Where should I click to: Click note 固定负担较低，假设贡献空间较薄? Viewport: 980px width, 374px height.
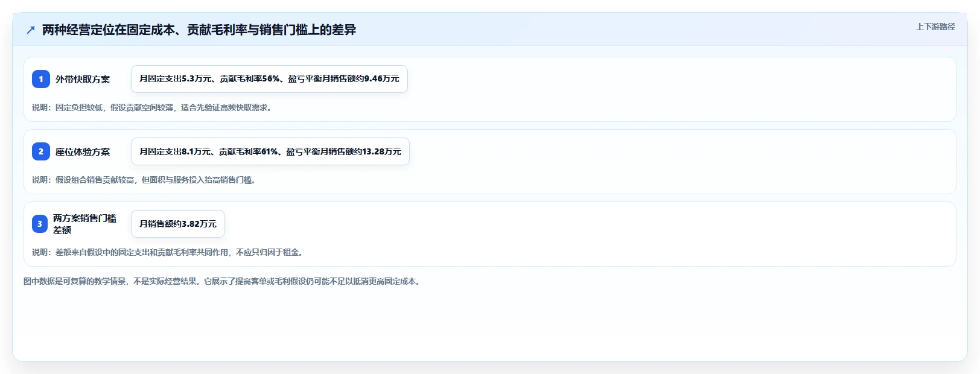(152, 107)
